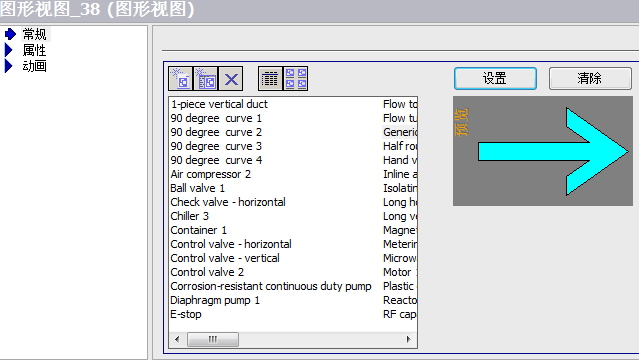639x360 pixels.
Task: Expand the 属性 section arrow
Action: [9, 50]
